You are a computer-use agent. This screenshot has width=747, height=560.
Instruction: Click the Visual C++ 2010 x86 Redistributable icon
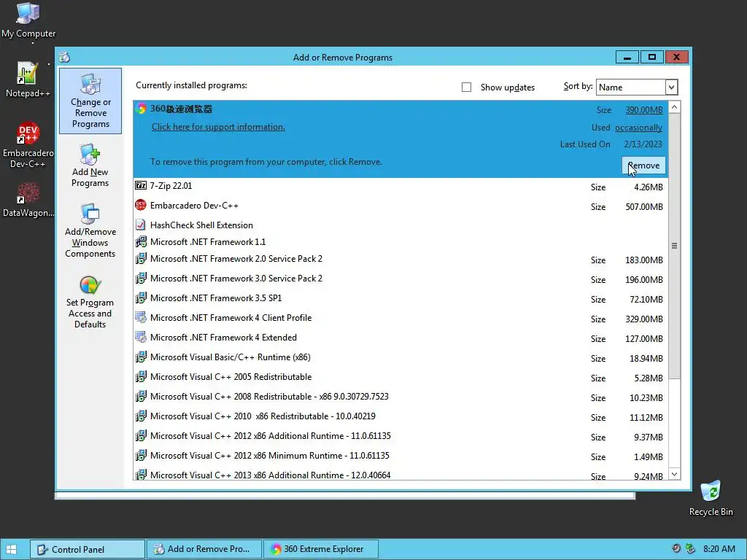point(141,416)
